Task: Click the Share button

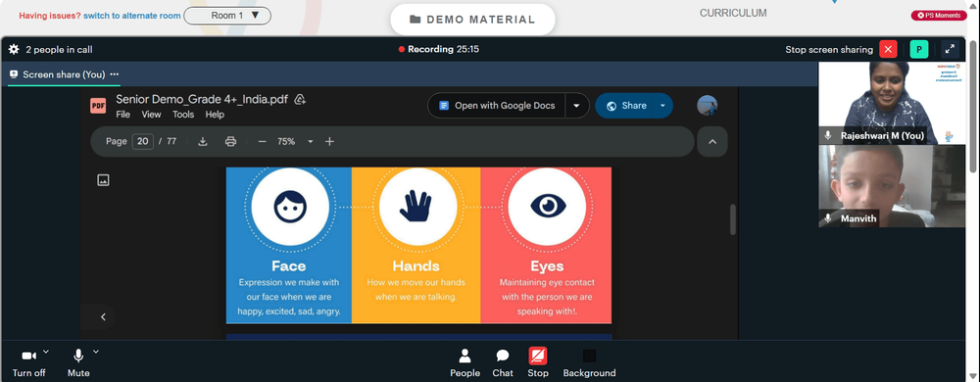Action: [x=625, y=106]
